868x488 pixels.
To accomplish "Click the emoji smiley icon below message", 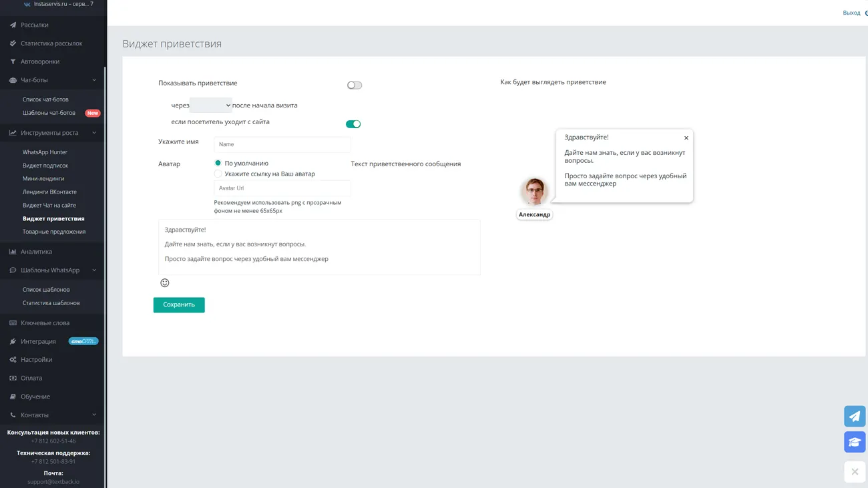I will 165,283.
